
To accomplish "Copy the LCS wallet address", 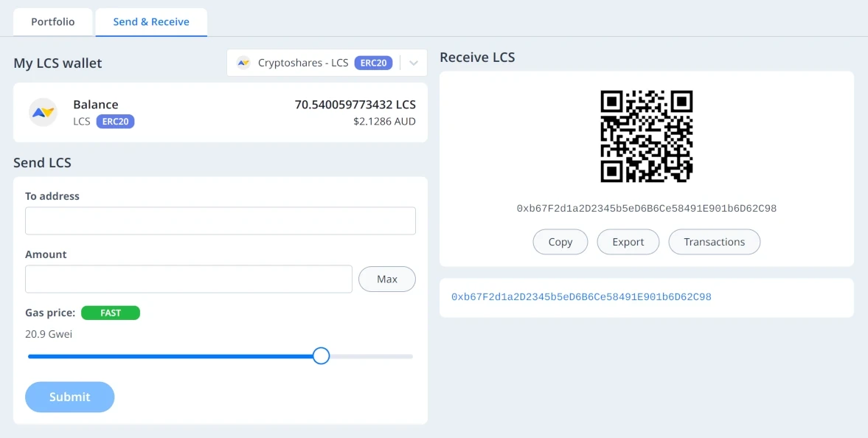I will 560,242.
